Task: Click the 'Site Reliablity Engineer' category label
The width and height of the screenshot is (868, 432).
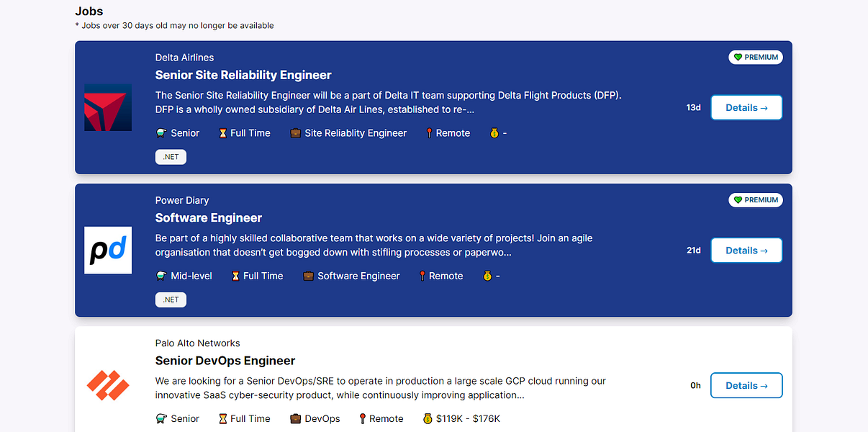Action: 356,133
